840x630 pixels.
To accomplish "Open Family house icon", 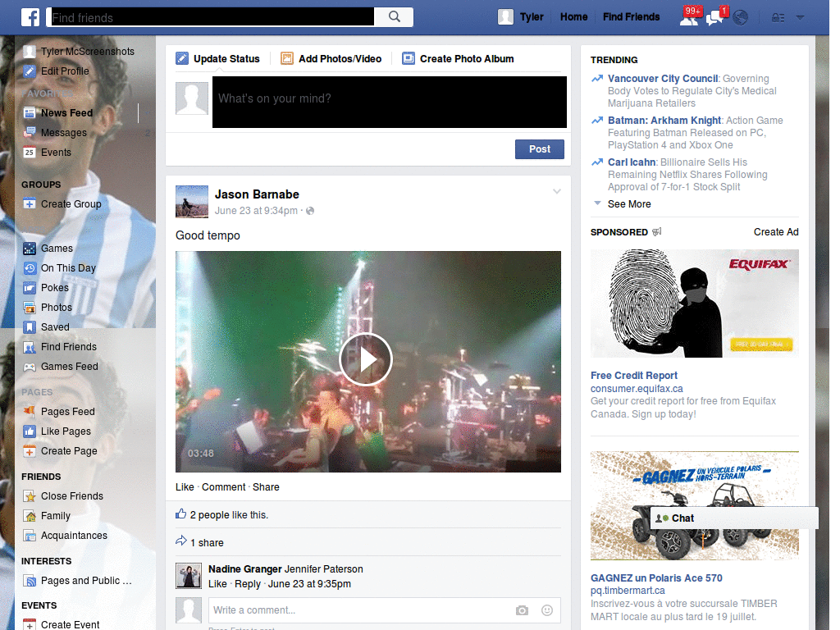I will click(30, 516).
